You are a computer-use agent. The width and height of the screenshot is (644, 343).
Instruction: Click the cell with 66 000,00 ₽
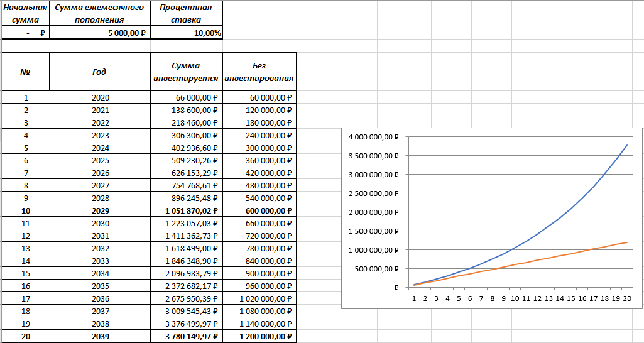pos(186,98)
